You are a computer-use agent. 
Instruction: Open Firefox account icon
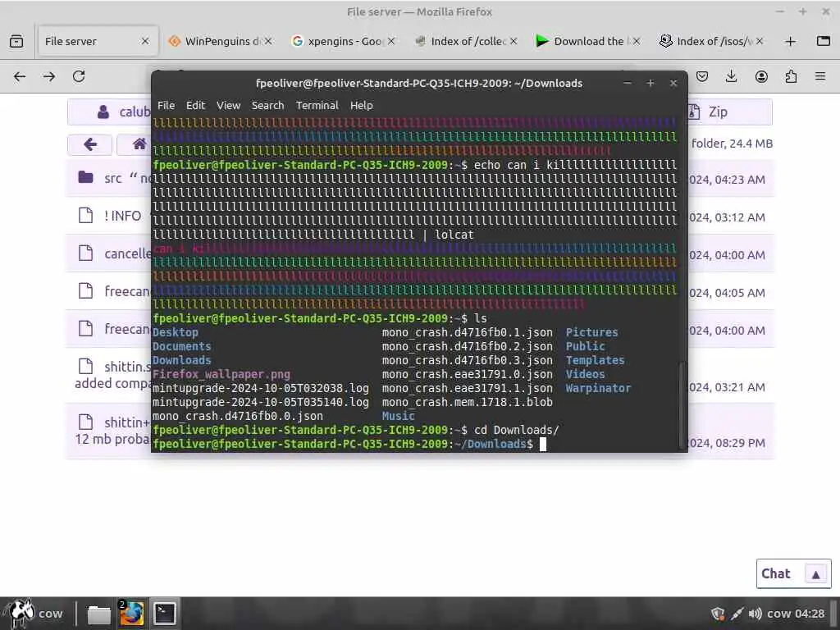761,76
